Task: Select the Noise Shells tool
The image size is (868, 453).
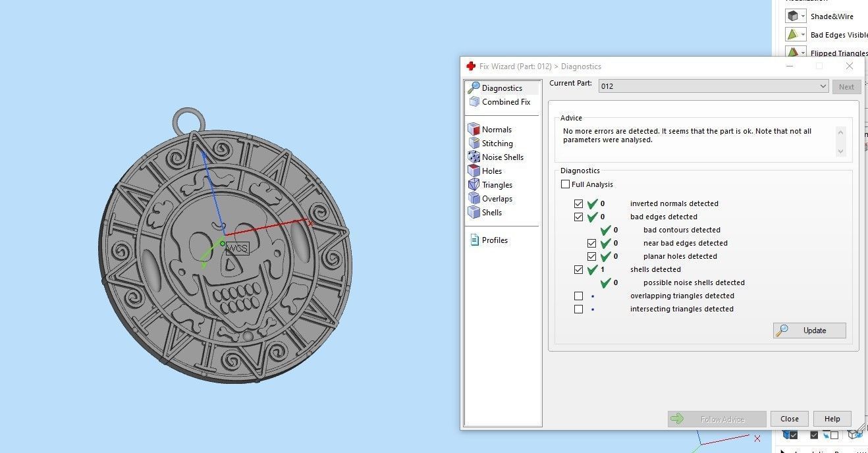Action: [495, 157]
